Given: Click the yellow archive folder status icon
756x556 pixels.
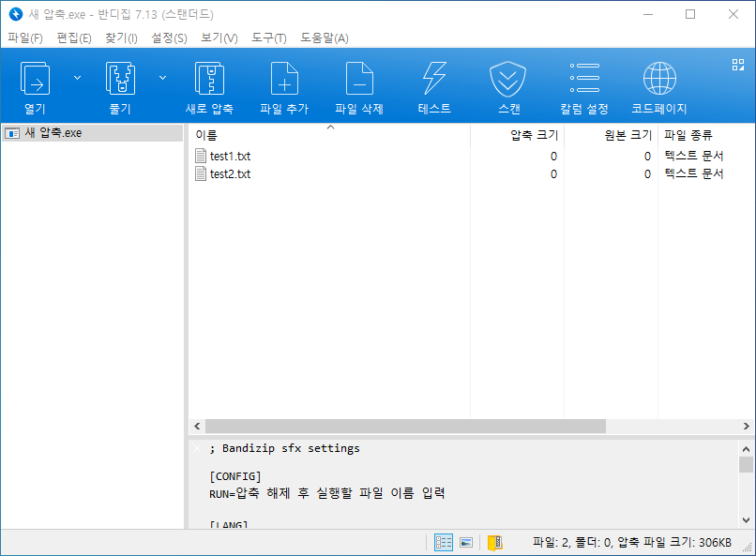Looking at the screenshot, I should click(494, 543).
